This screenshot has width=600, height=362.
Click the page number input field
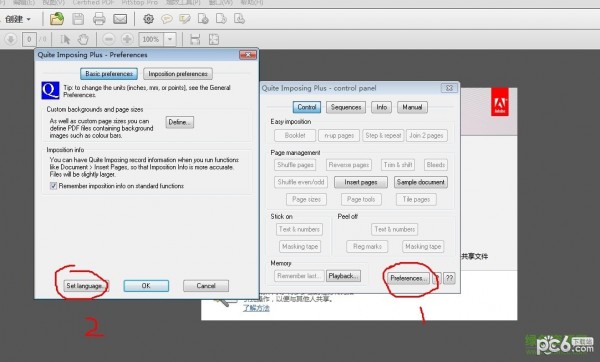tap(29, 39)
